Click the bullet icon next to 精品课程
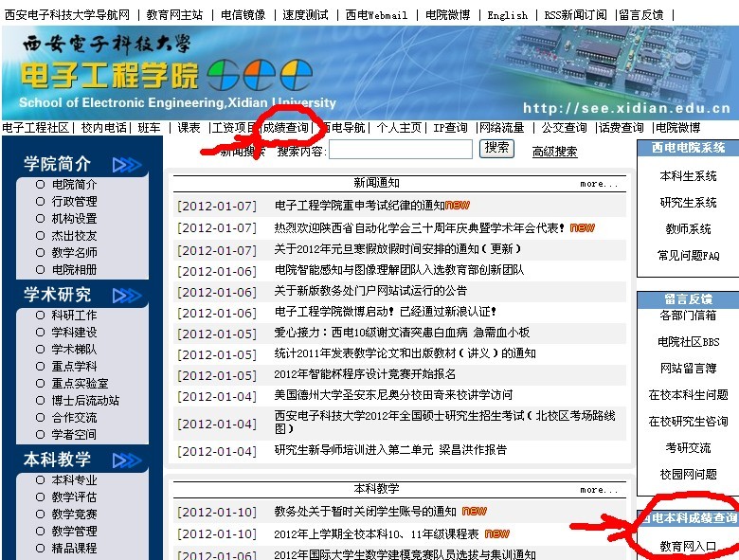 pos(40,549)
